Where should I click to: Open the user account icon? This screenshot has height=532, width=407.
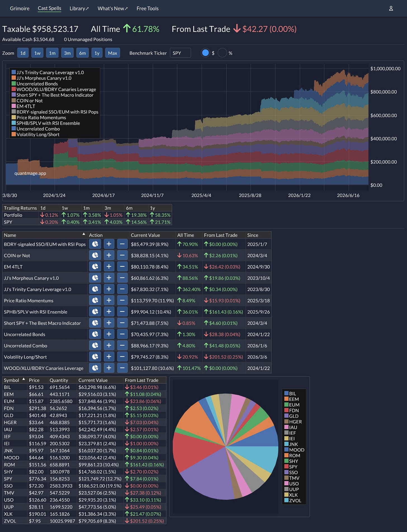tap(391, 8)
